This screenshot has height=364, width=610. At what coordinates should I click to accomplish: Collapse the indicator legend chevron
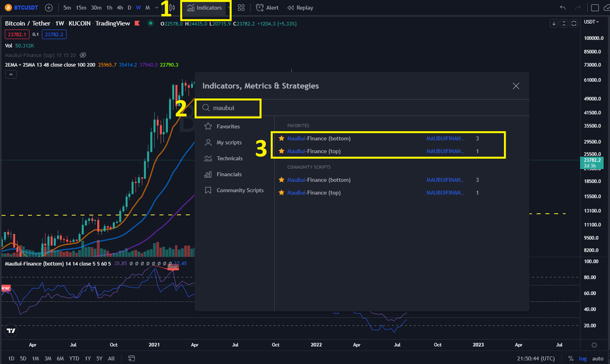[x=10, y=74]
